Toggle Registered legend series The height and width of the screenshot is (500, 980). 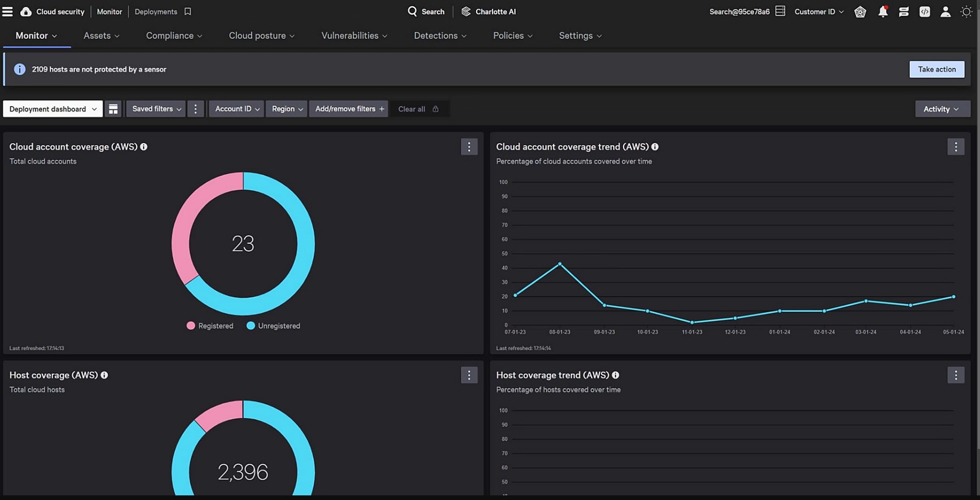[x=210, y=326]
